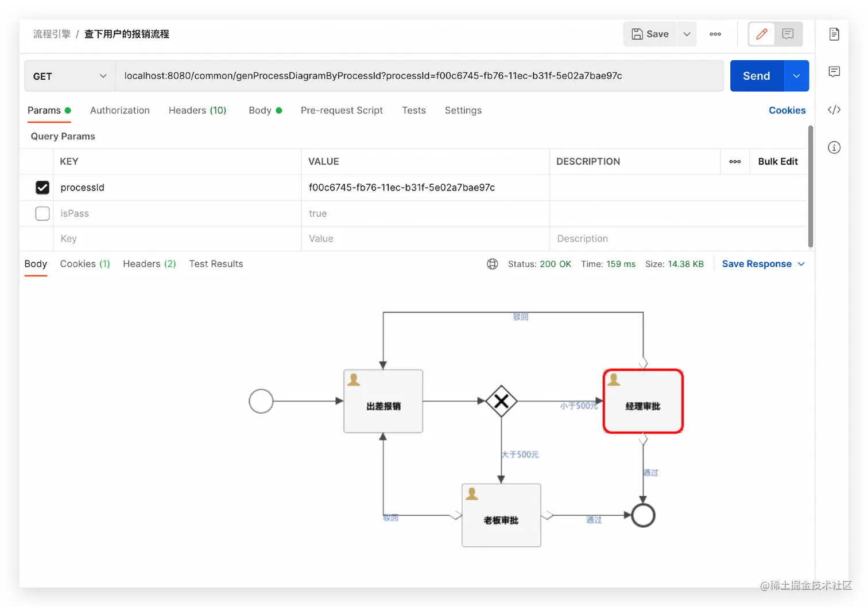This screenshot has height=607, width=868.
Task: Click the request name 查下用户的报销流程
Action: point(127,34)
